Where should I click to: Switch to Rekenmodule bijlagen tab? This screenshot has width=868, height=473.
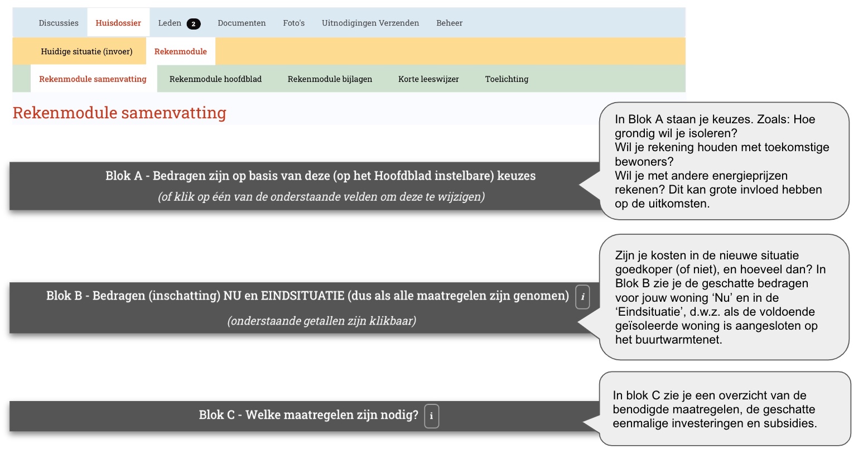330,79
